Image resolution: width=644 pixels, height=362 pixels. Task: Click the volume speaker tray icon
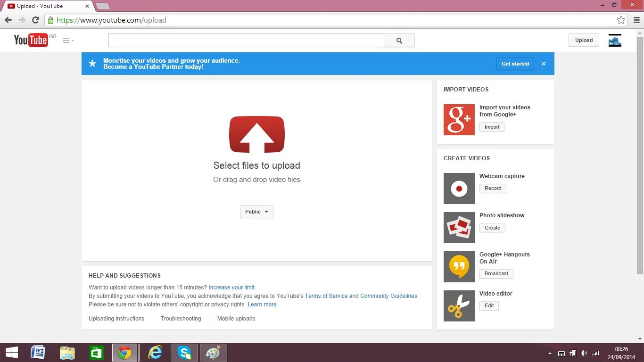pyautogui.click(x=584, y=353)
